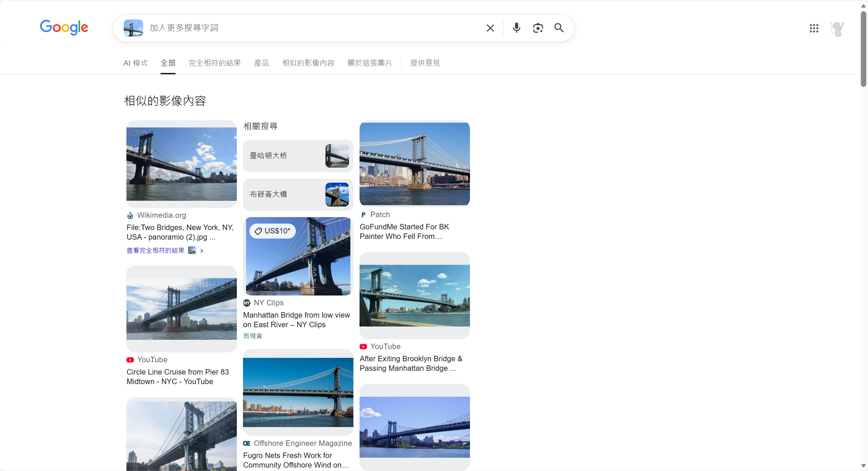This screenshot has height=471, width=868.
Task: Open the account profile avatar
Action: tap(837, 29)
